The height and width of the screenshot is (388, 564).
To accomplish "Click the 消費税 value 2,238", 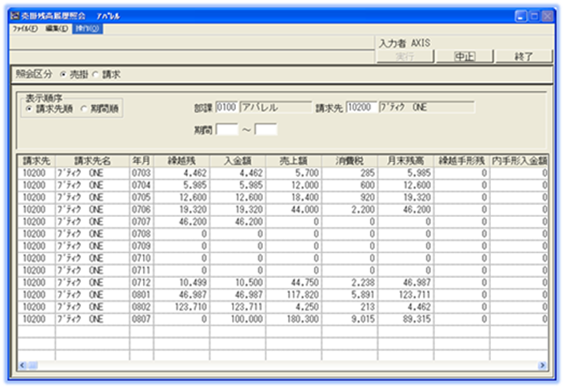I will point(350,283).
